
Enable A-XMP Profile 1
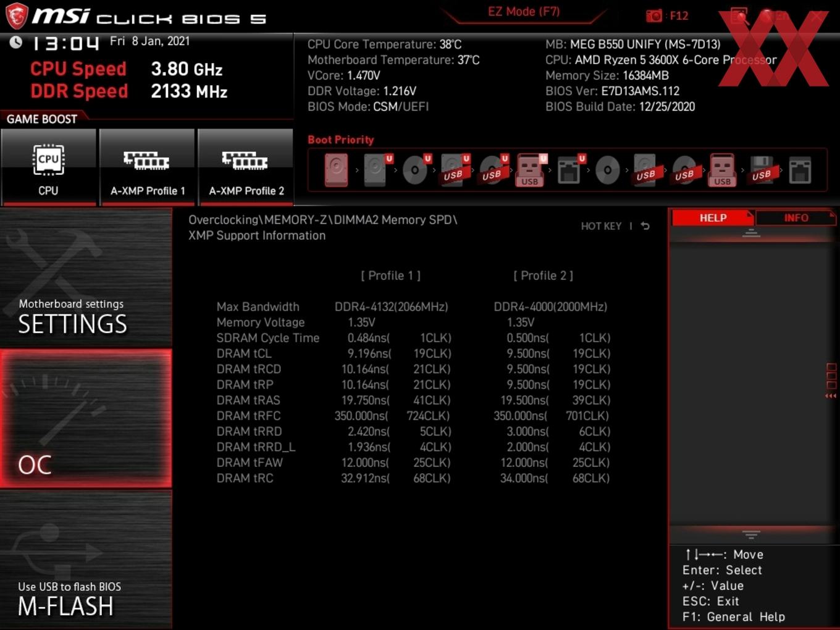click(x=147, y=167)
